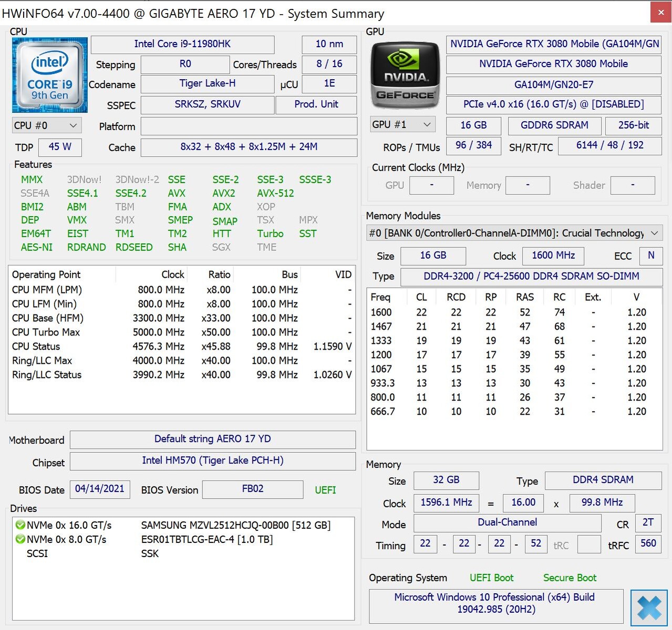This screenshot has height=630, width=672.
Task: Click the AVX-512 feature label
Action: coord(275,193)
